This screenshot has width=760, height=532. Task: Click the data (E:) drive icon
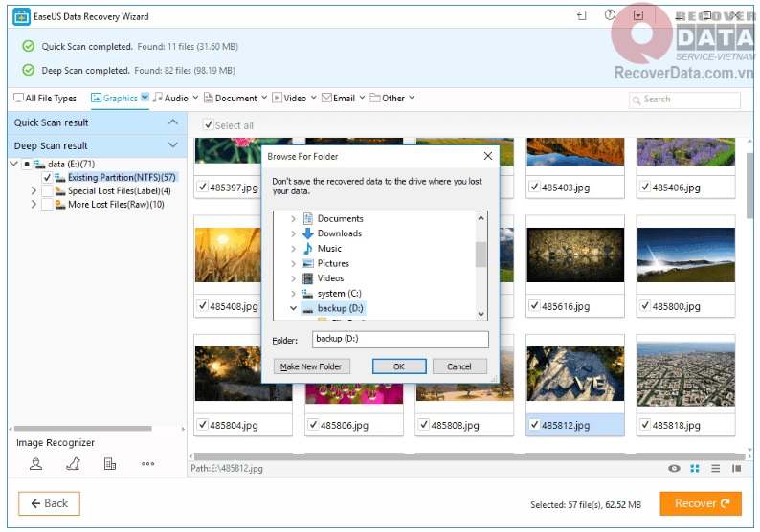click(40, 165)
